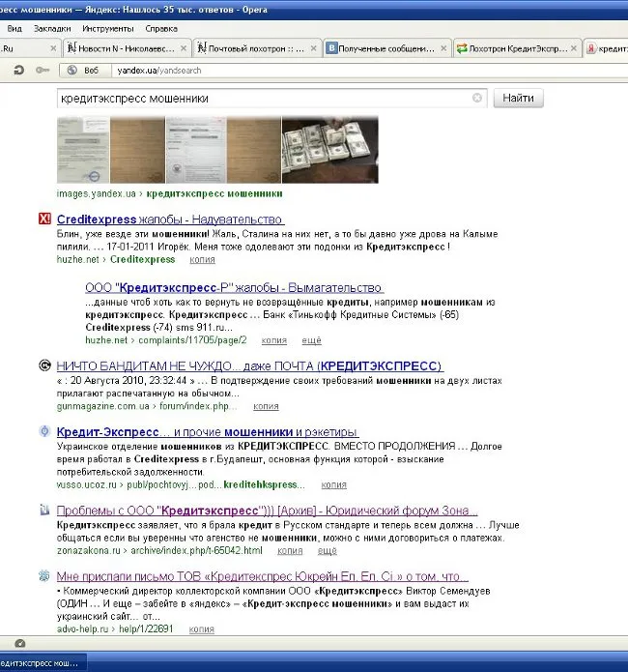Switch to Лохотрон КредитЭкспр tab
The height and width of the screenshot is (672, 628).
tap(516, 48)
